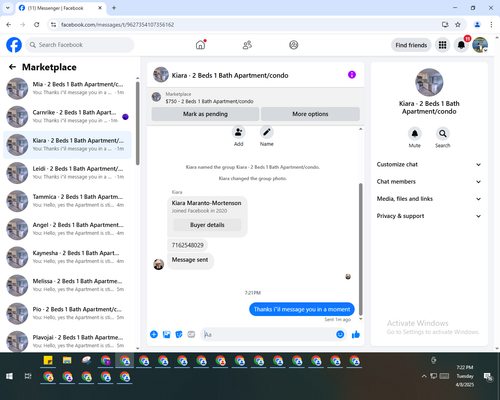Open the notifications bell
Viewport: 500px width, 400px height.
click(461, 45)
